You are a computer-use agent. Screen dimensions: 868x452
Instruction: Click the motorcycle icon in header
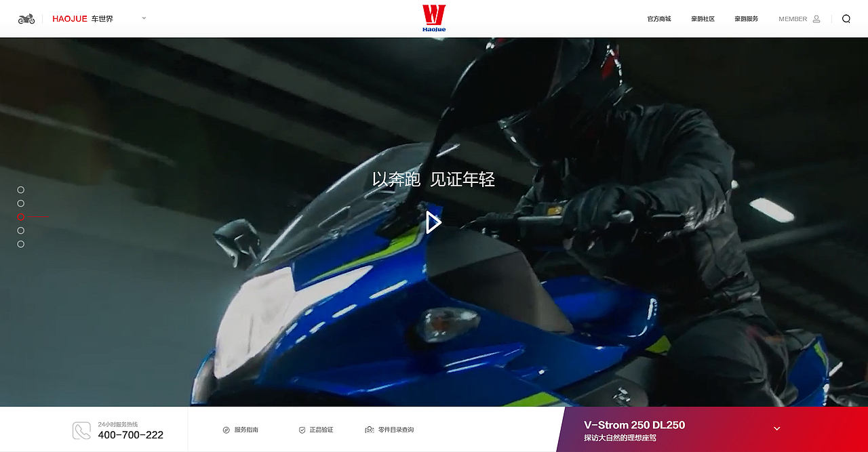pos(26,19)
